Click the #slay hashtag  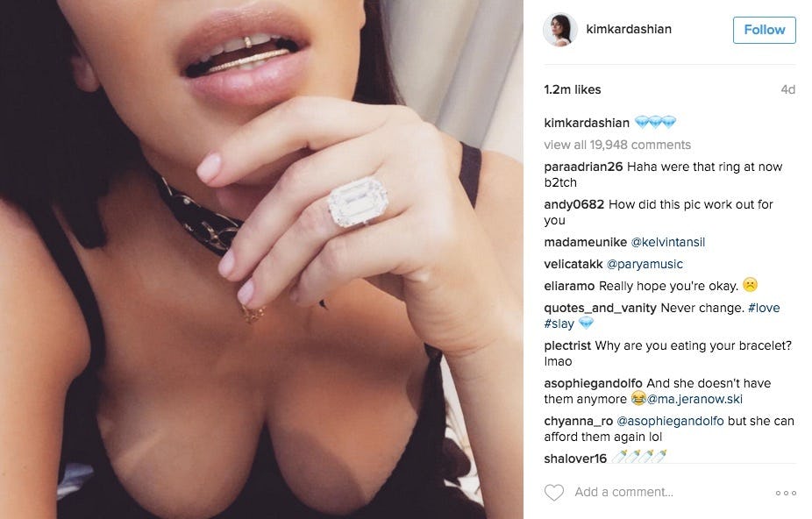559,323
